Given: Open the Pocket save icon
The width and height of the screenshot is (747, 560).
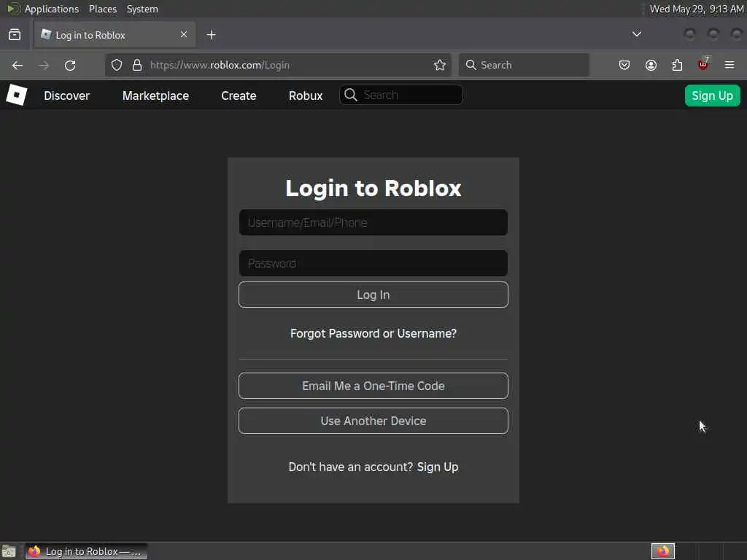Looking at the screenshot, I should coord(624,65).
